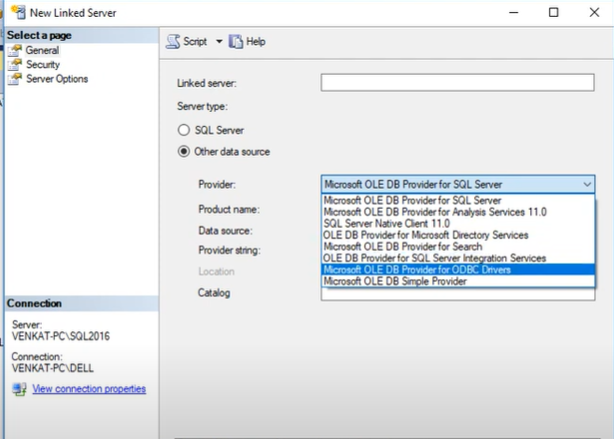Click the Help toolbar icon

(236, 42)
